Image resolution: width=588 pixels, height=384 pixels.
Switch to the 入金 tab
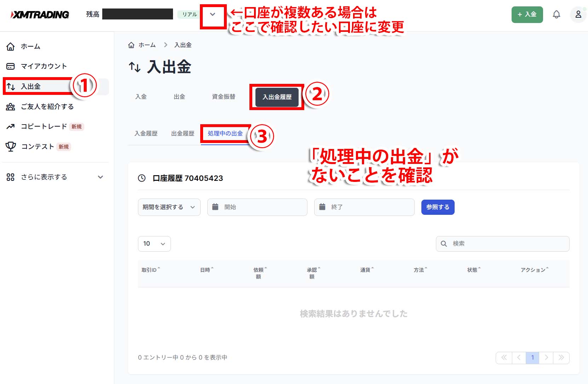coord(141,97)
